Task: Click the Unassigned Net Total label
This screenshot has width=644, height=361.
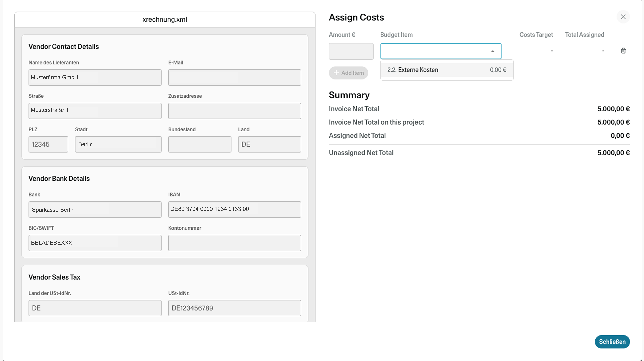Action: pyautogui.click(x=361, y=153)
